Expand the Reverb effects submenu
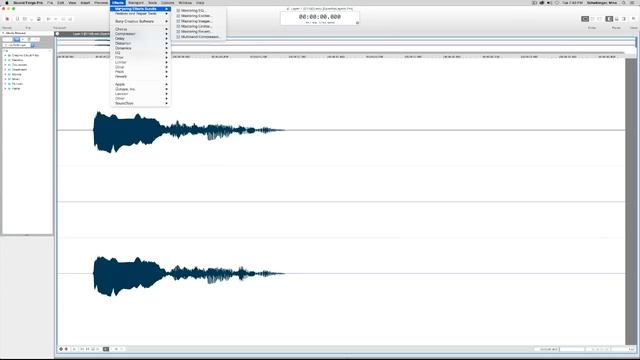This screenshot has width=640, height=360. tap(140, 76)
